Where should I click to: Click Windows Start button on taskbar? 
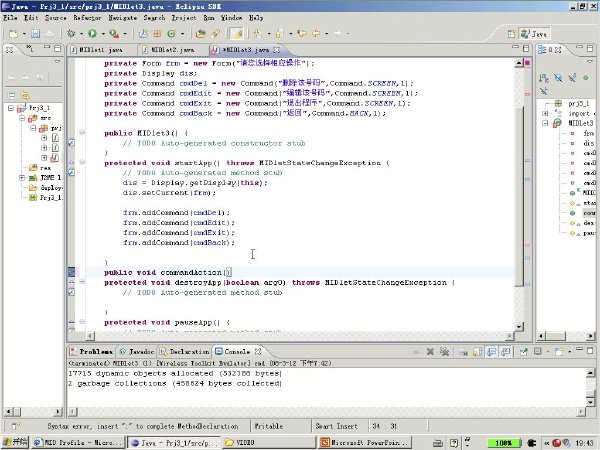[15, 442]
